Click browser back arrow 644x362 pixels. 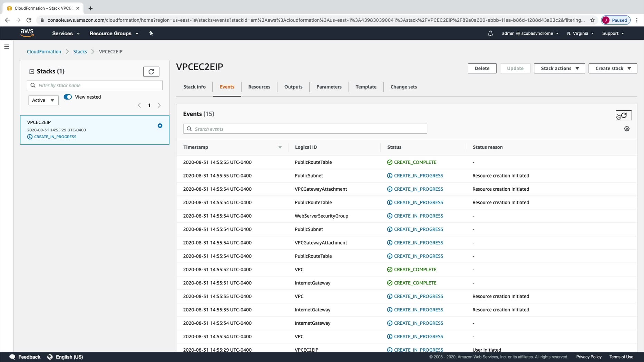pos(7,20)
